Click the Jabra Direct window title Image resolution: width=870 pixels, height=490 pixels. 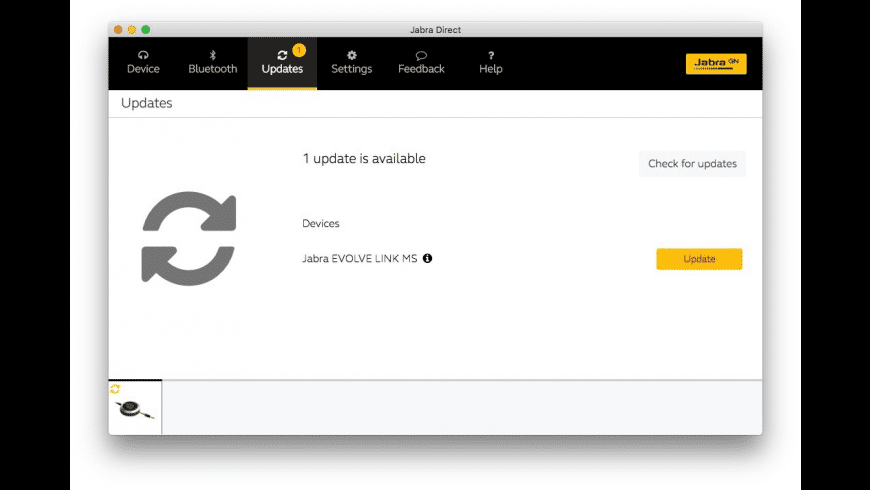(436, 30)
